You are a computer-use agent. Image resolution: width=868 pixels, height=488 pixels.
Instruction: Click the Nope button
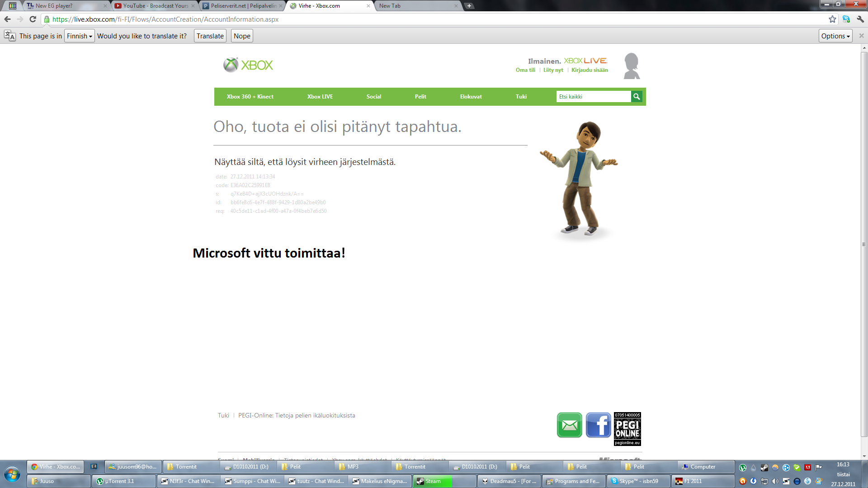pos(242,36)
